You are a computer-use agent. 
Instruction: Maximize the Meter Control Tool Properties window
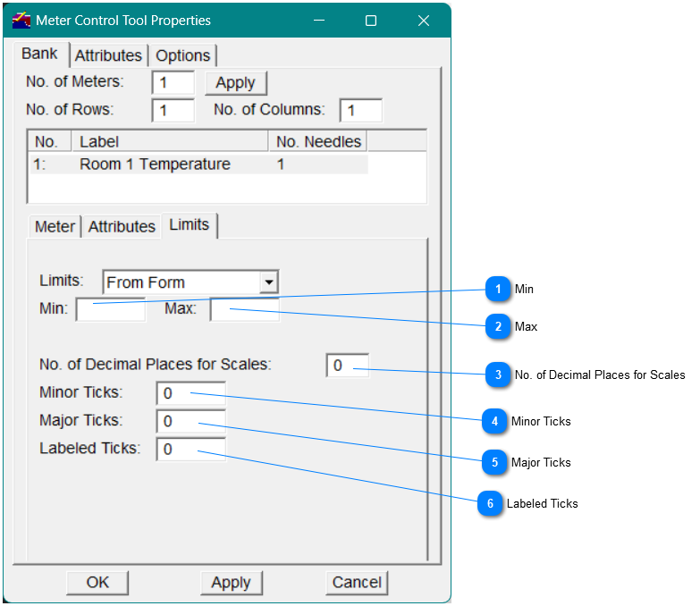pyautogui.click(x=371, y=21)
